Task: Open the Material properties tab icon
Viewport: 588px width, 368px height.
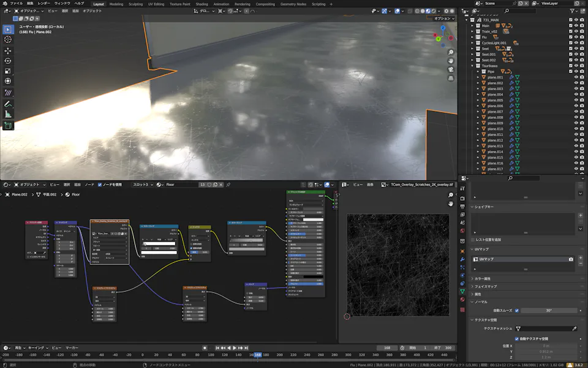Action: pos(462,301)
